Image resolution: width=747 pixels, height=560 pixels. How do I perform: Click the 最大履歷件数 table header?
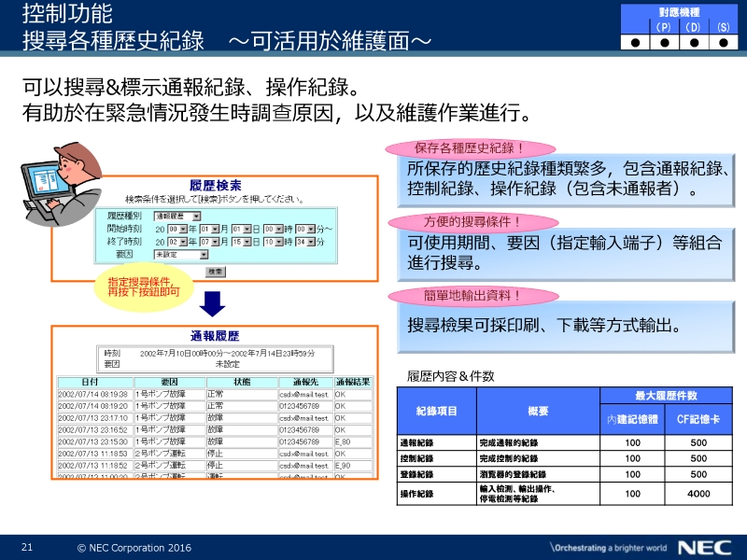pyautogui.click(x=666, y=396)
